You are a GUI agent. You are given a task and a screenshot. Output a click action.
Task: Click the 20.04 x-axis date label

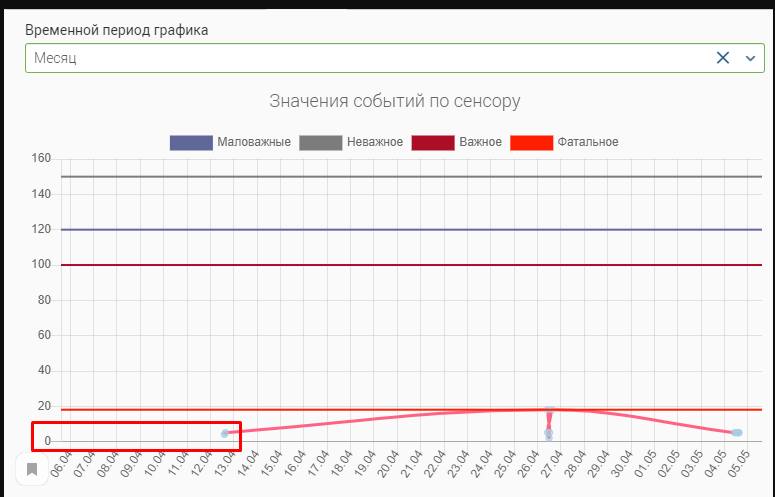388,463
